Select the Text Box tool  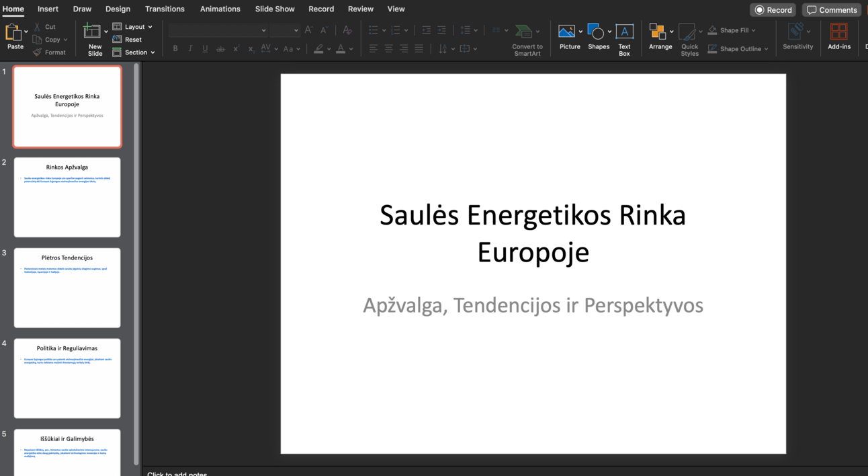click(x=624, y=32)
